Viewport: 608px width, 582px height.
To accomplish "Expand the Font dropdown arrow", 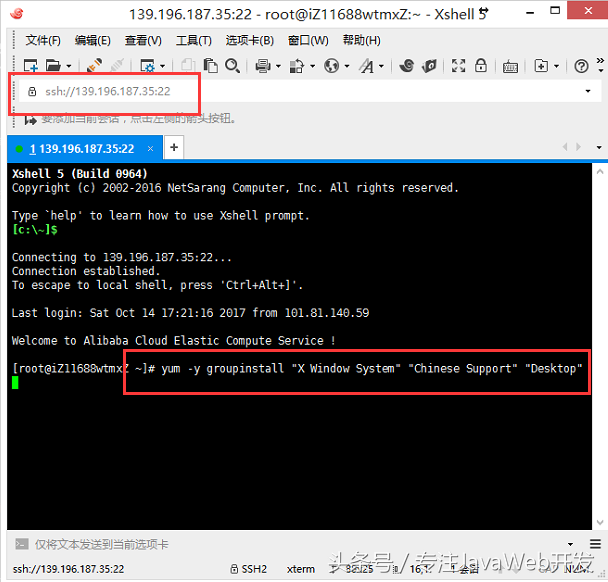I will coord(381,66).
